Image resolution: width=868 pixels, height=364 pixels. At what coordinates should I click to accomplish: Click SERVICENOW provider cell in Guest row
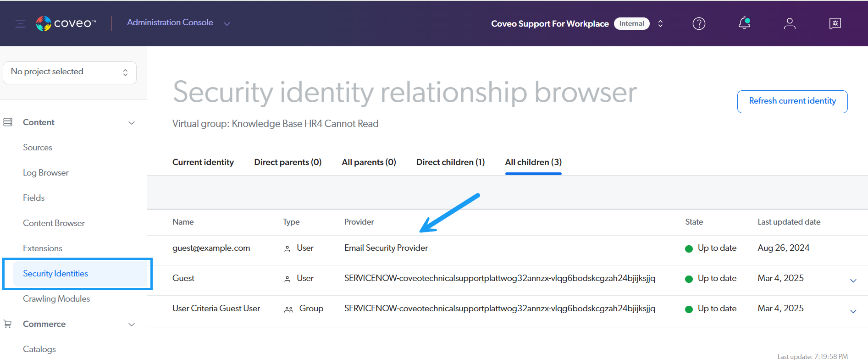click(500, 278)
